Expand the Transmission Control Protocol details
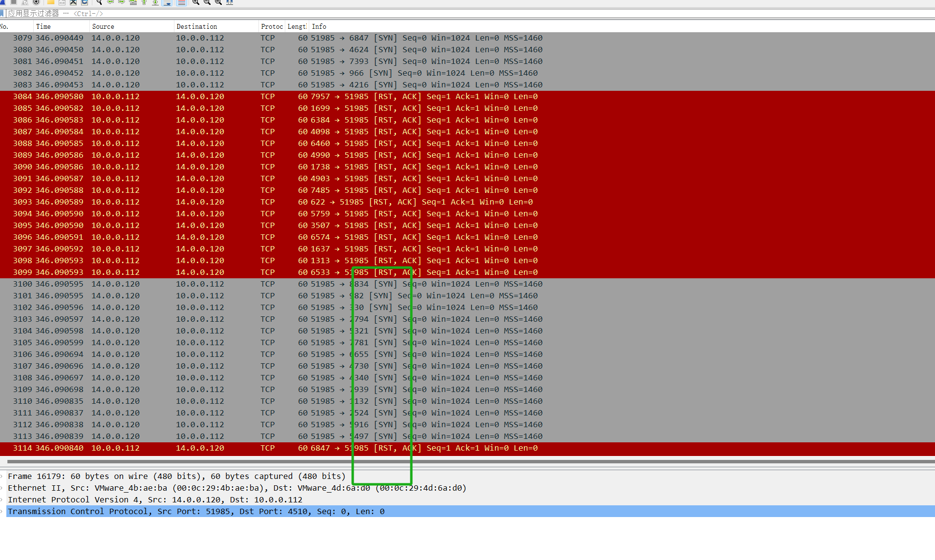Viewport: 935px width, 560px height. [2, 511]
